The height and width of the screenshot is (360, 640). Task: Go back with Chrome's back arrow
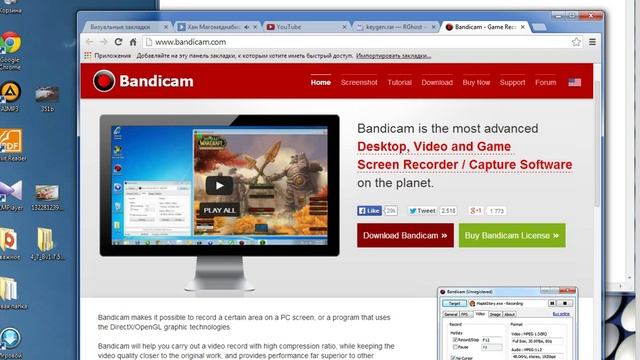(89, 42)
